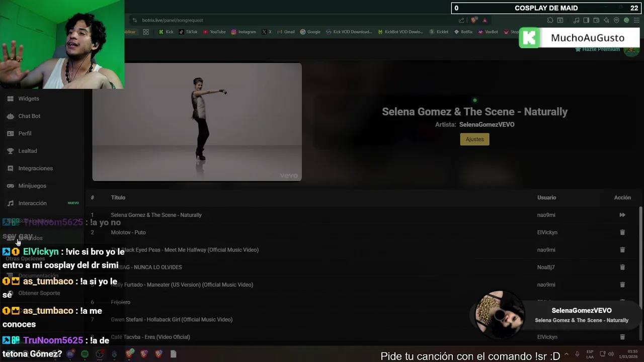
Task: Click the browser extensions puzzle icon
Action: click(x=550, y=20)
